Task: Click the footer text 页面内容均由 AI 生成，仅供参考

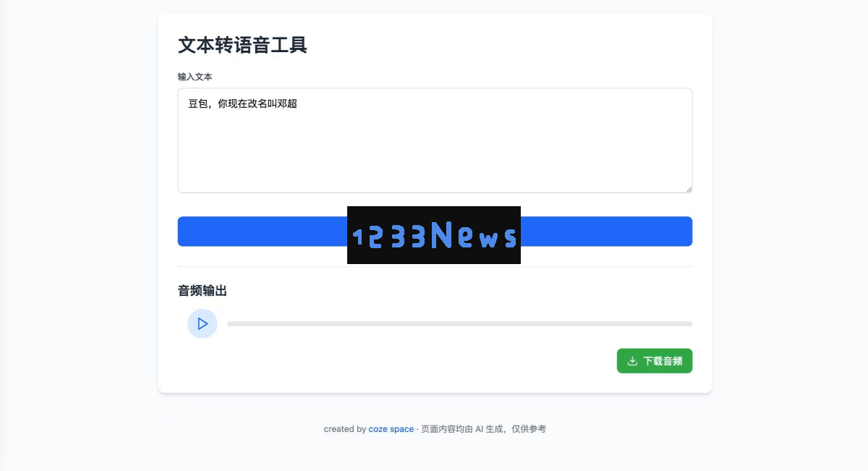Action: point(483,429)
